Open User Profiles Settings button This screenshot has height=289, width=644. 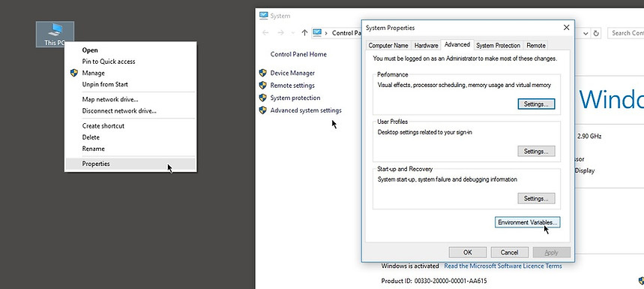[x=536, y=152]
